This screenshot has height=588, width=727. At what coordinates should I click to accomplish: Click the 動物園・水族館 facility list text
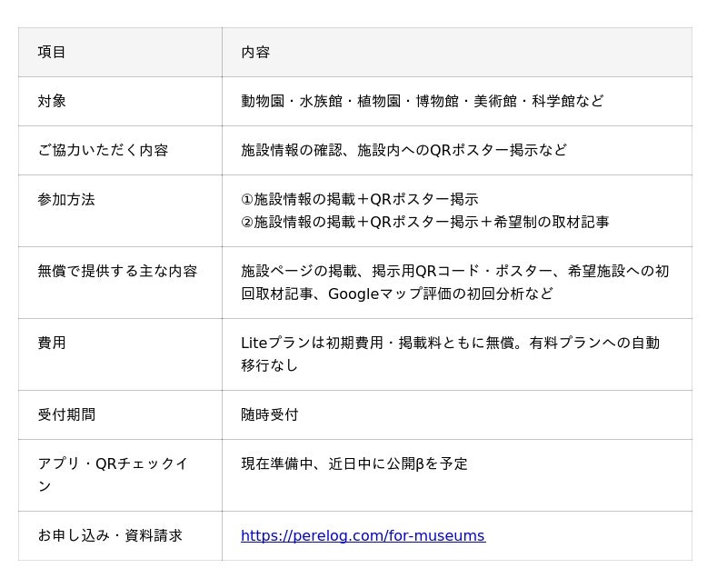point(423,101)
